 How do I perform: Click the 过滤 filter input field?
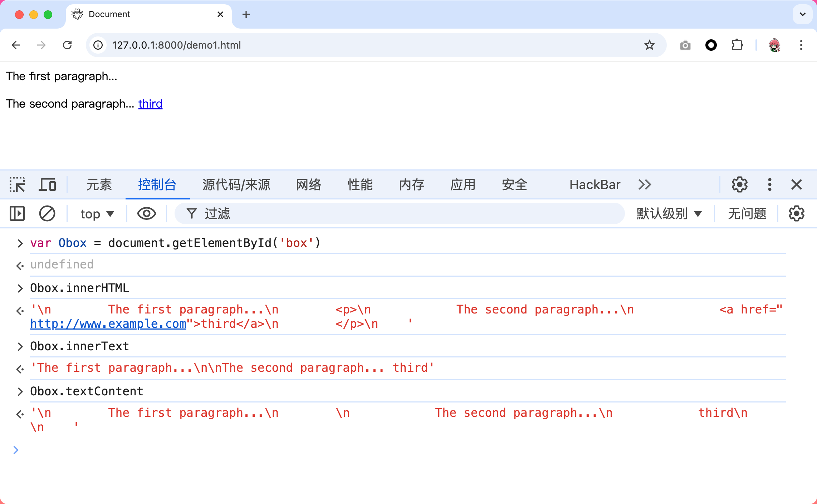408,214
